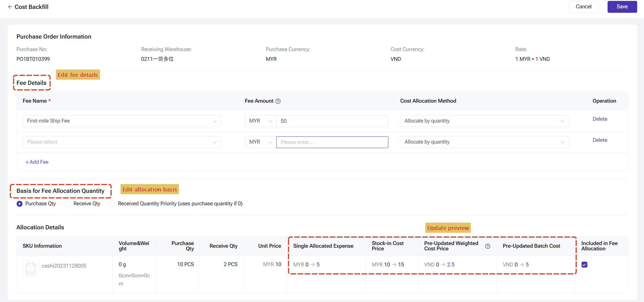Screen dimensions: 644x302
Task: Click the ceshi20231128005 product thumbnail
Action: coord(31,268)
